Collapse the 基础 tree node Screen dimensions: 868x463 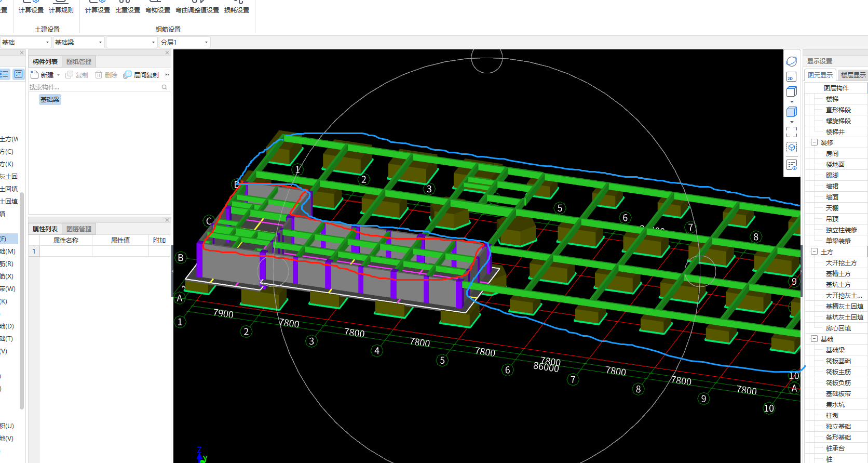[815, 339]
